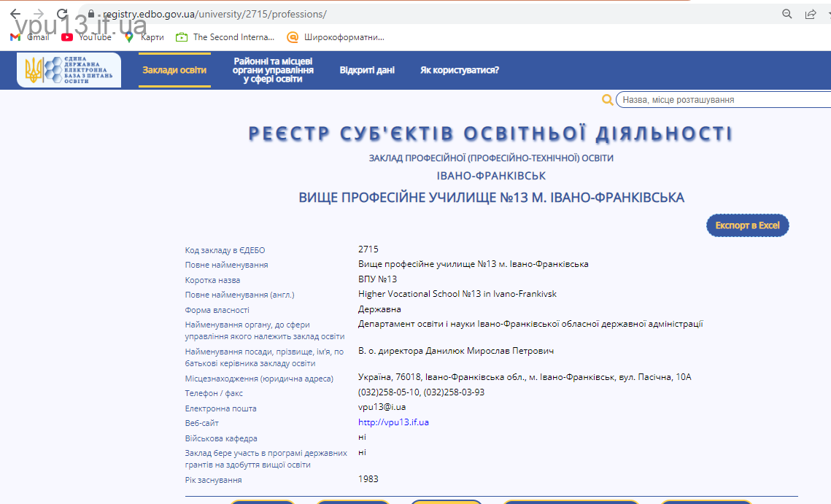Click the orange search magnifier icon
Image resolution: width=831 pixels, height=504 pixels.
(x=607, y=100)
